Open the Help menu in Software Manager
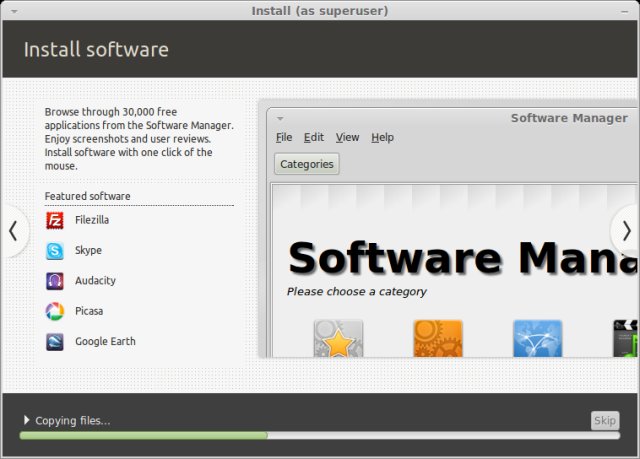The width and height of the screenshot is (640, 459). (x=382, y=137)
